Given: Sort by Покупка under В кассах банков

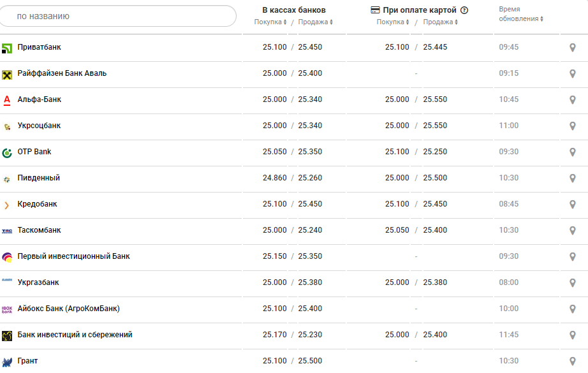Looking at the screenshot, I should coord(270,22).
